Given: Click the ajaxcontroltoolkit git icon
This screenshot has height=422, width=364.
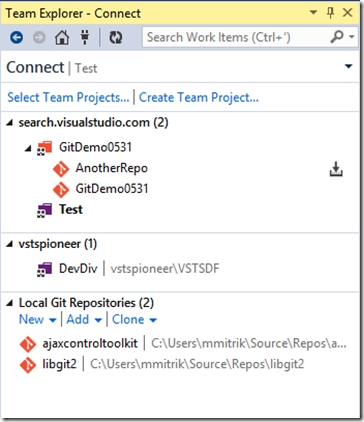Looking at the screenshot, I should tap(28, 344).
